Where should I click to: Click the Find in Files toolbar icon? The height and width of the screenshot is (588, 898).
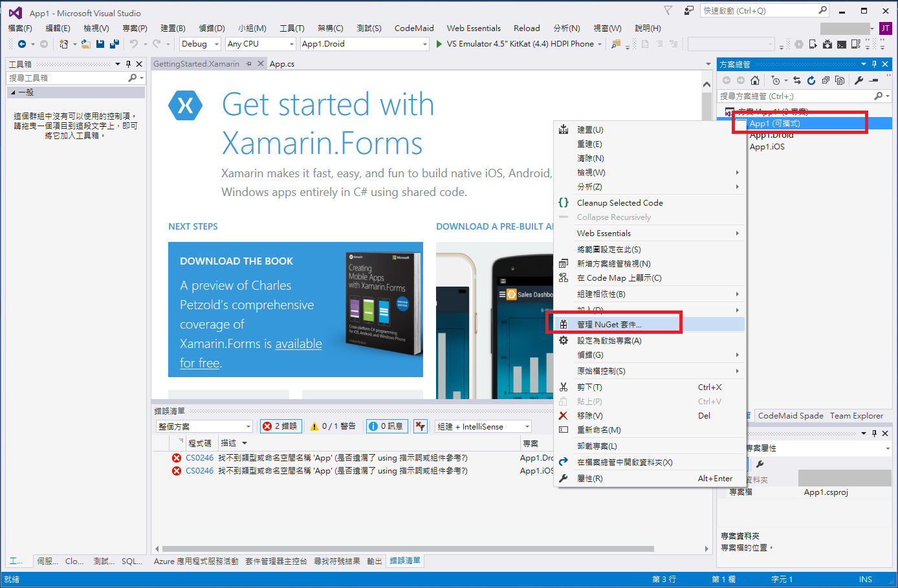[616, 44]
